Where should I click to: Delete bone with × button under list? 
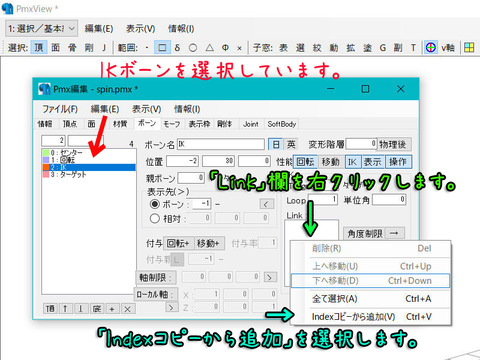pyautogui.click(x=127, y=309)
